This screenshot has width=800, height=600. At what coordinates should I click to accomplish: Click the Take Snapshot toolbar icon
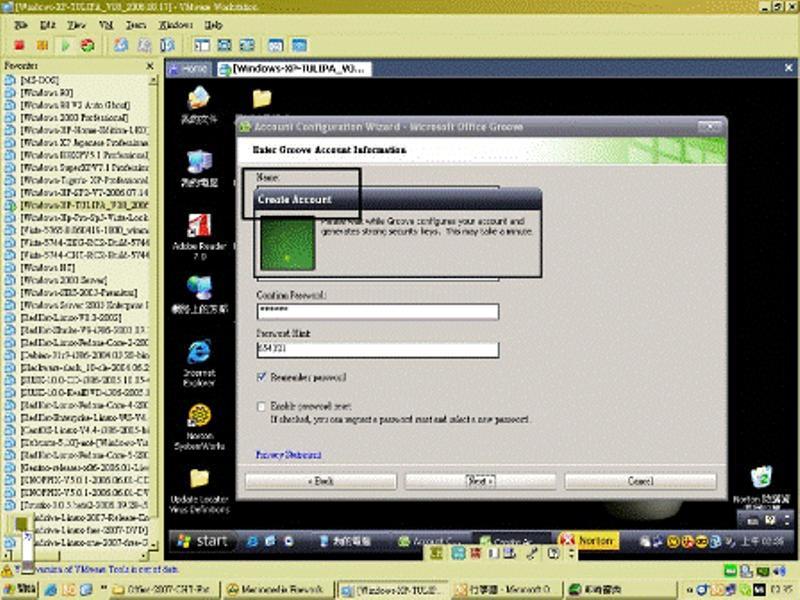(121, 45)
